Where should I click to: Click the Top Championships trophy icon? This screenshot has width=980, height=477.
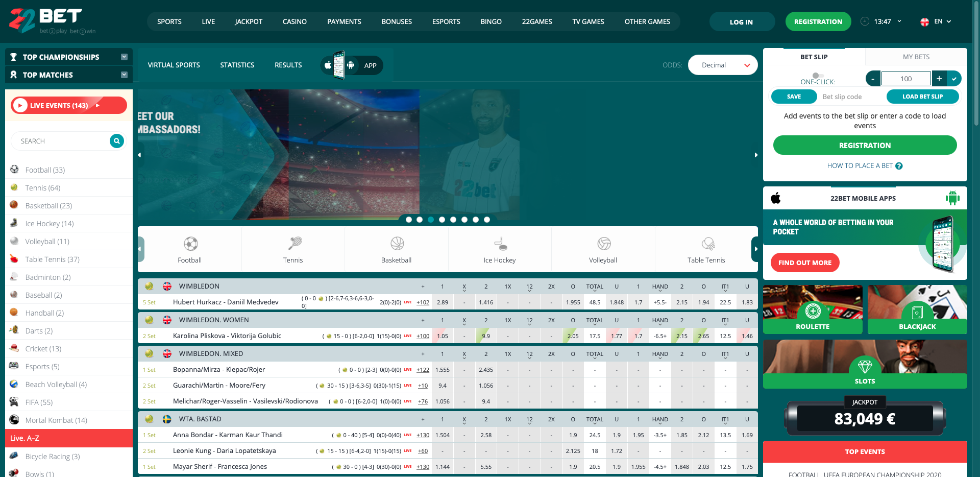pyautogui.click(x=14, y=57)
